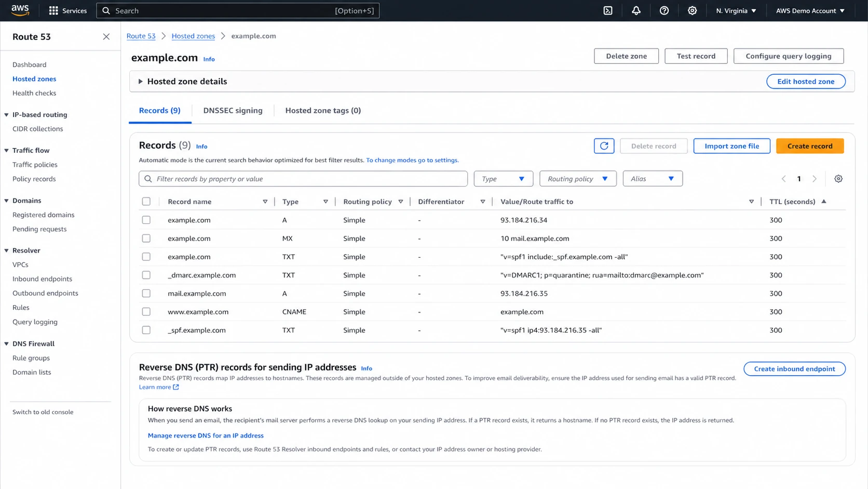Sort by Routing policy column arrow
Viewport: 868px width, 489px height.
click(401, 202)
